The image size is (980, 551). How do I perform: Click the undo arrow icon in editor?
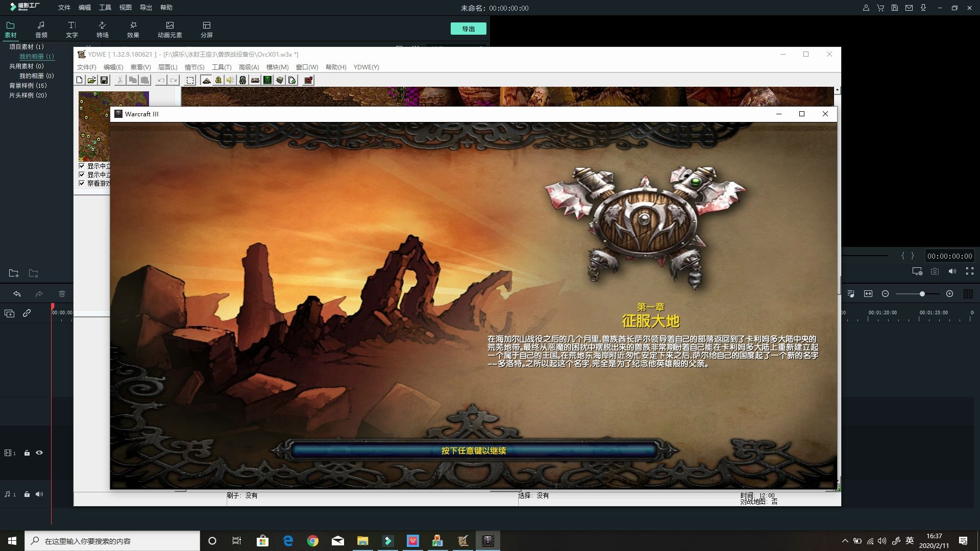coord(16,293)
